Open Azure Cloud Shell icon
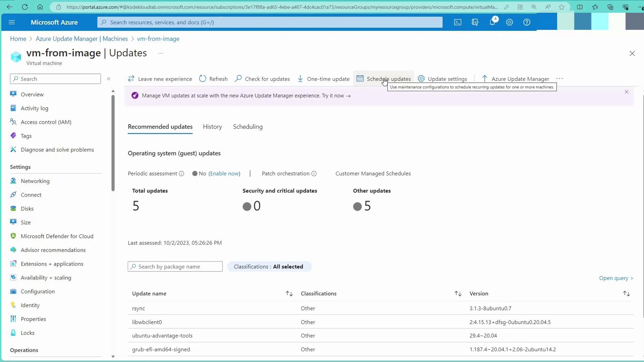The image size is (644, 362). point(458,22)
